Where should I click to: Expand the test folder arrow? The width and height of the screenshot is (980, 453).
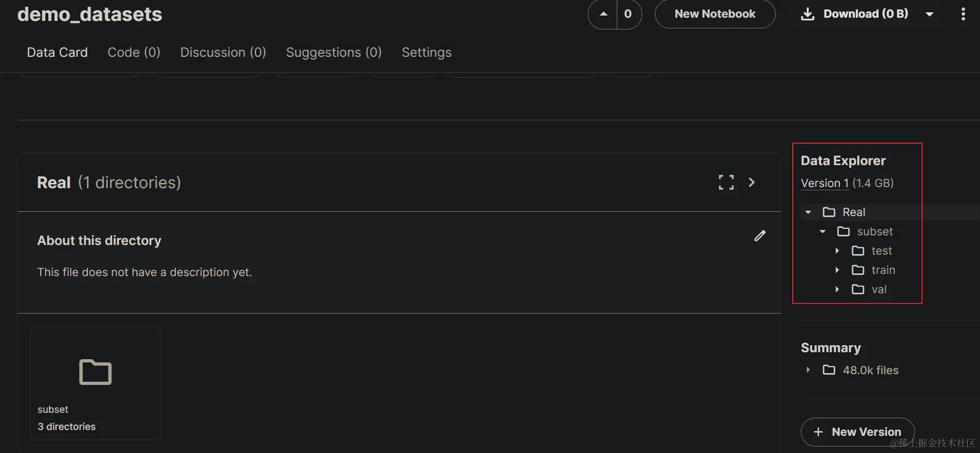point(837,251)
